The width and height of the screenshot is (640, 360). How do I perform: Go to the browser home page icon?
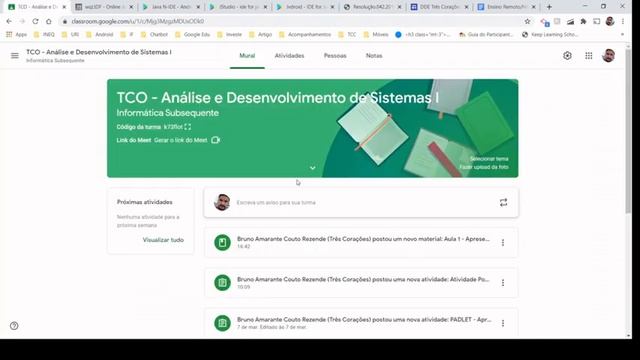(49, 21)
